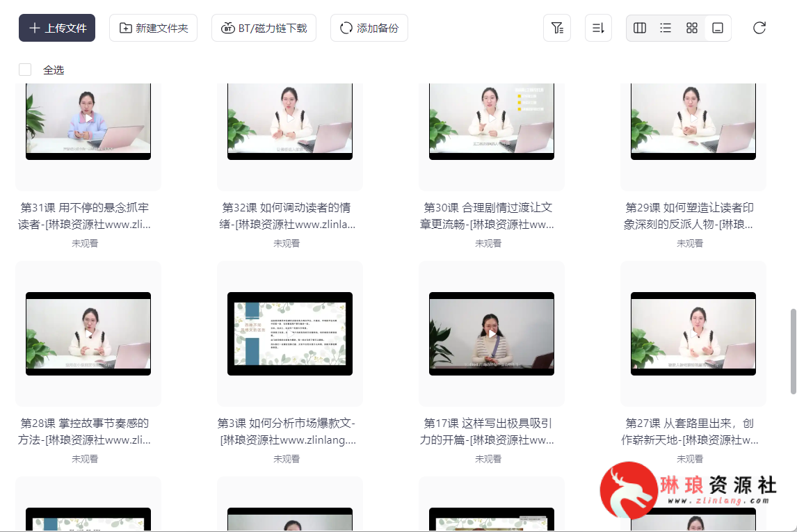The image size is (797, 532).
Task: Select file name 第3课 如何分析市场爆款文
Action: [287, 431]
